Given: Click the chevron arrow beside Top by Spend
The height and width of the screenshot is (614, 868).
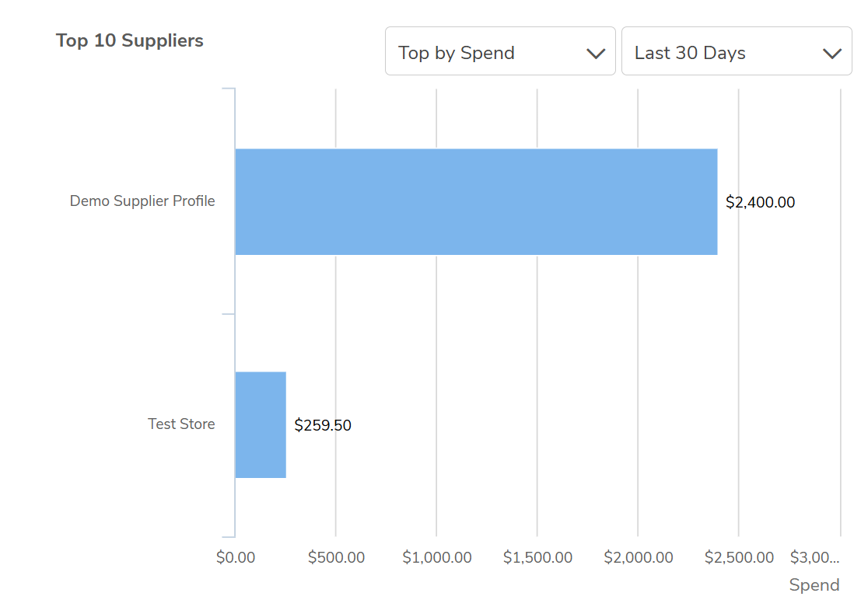Looking at the screenshot, I should [x=596, y=53].
